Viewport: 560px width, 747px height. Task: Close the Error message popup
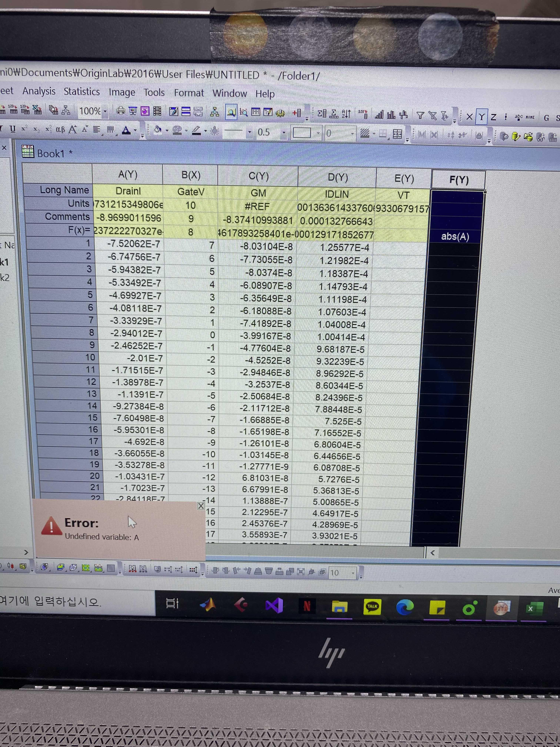(201, 506)
